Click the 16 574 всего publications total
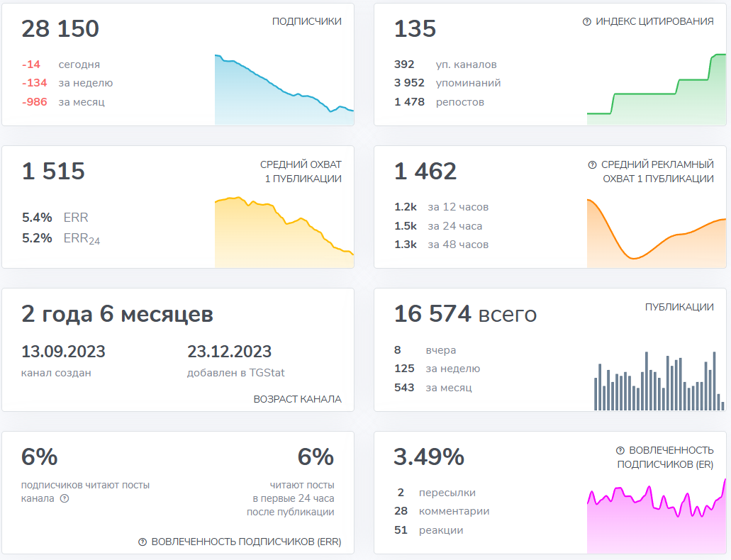This screenshot has height=560, width=731. pos(465,314)
